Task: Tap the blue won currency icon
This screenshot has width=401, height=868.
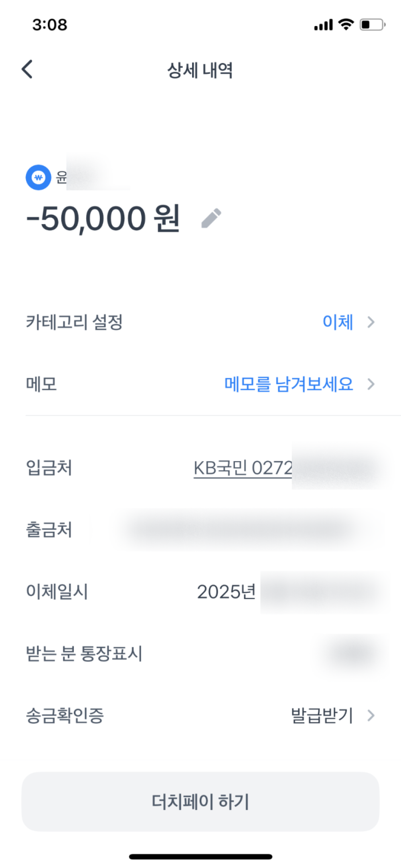Action: [x=38, y=177]
